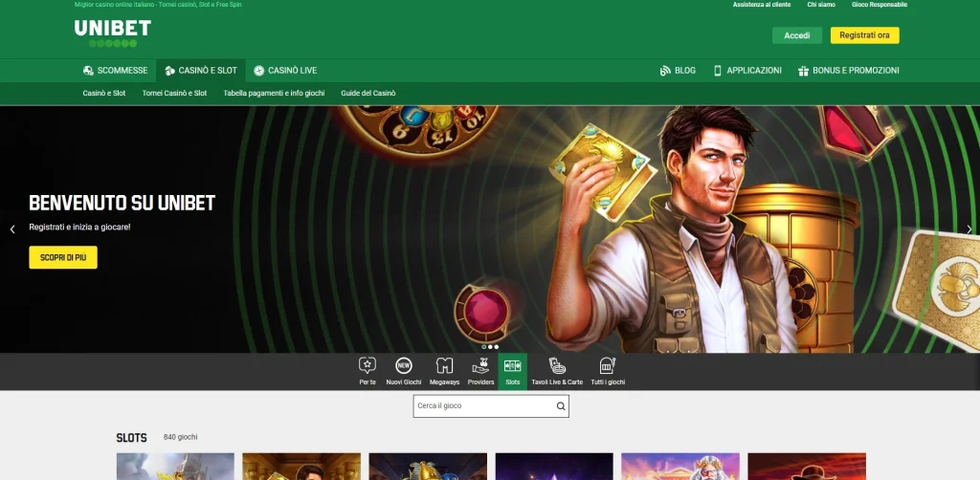Open Tabella pagamenti e info giochi
The image size is (980, 480).
tap(274, 93)
